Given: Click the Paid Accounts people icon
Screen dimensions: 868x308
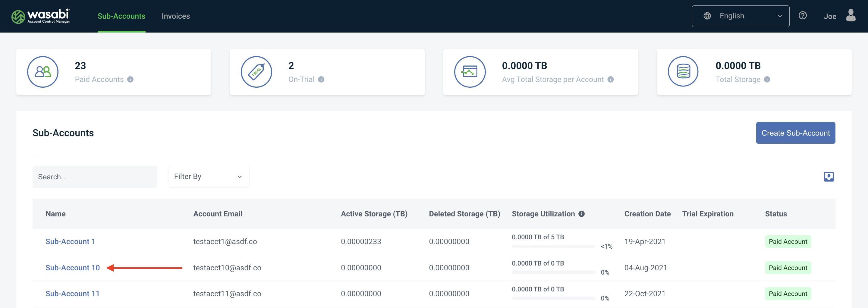Looking at the screenshot, I should (43, 72).
